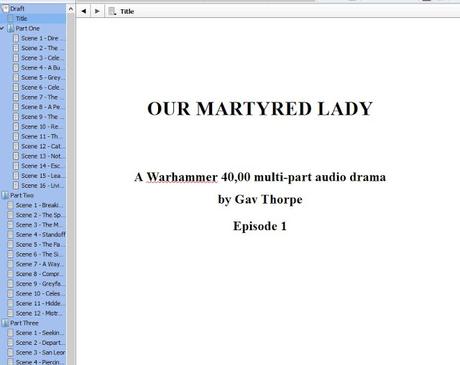This screenshot has width=460, height=365.
Task: Click the document icon for Scene 3 - San Leor
Action: coord(11,353)
